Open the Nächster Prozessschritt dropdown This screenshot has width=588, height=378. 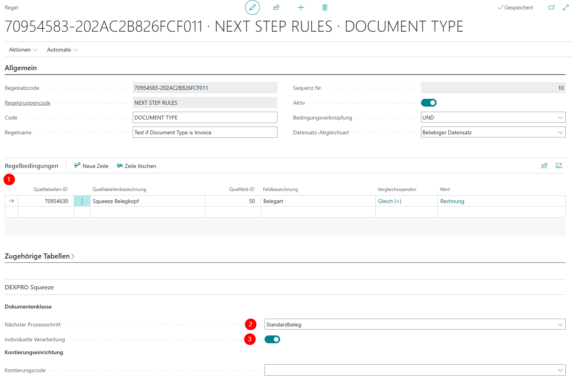[x=414, y=325]
